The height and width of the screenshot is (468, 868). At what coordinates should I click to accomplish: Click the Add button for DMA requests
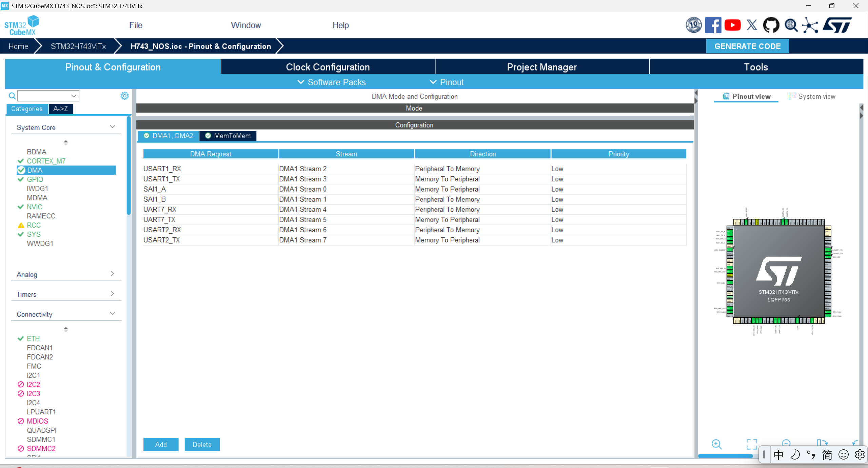click(161, 444)
